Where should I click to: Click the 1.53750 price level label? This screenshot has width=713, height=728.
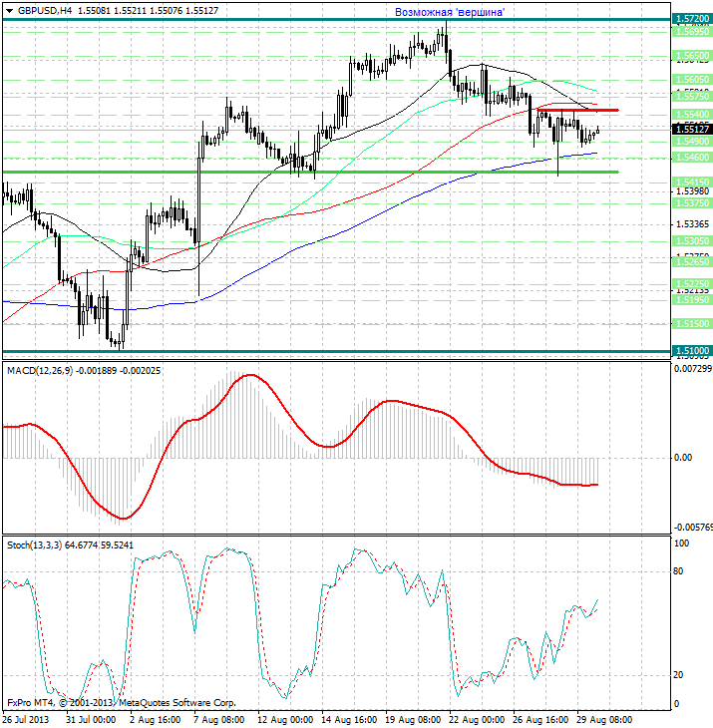click(692, 203)
